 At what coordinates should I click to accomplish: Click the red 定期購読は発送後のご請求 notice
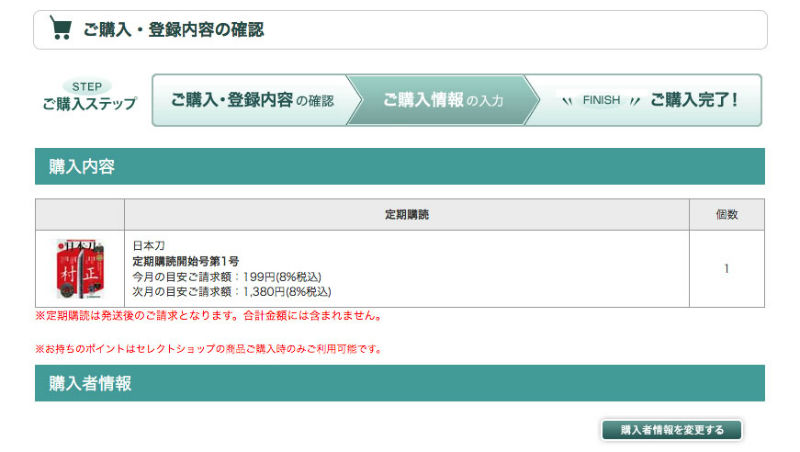click(x=208, y=316)
